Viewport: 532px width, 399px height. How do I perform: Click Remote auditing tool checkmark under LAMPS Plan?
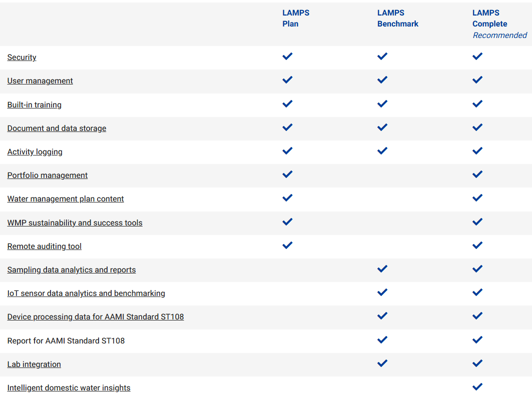(287, 245)
